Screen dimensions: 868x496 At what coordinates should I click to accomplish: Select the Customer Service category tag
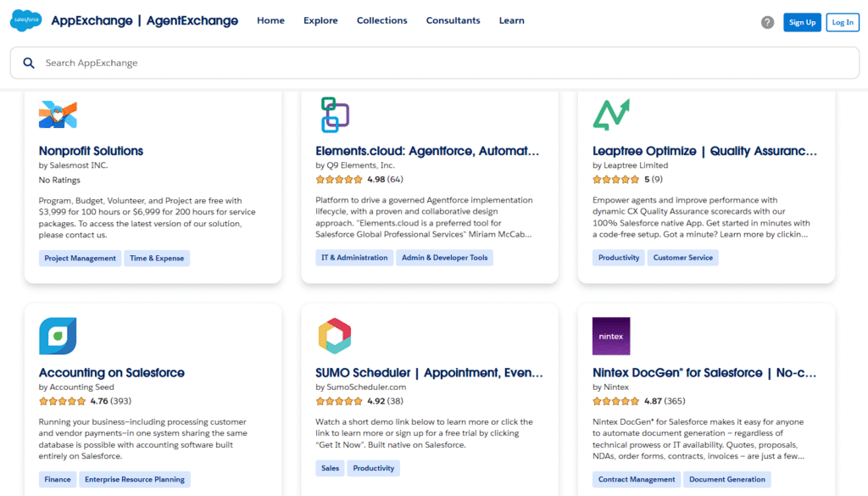682,258
